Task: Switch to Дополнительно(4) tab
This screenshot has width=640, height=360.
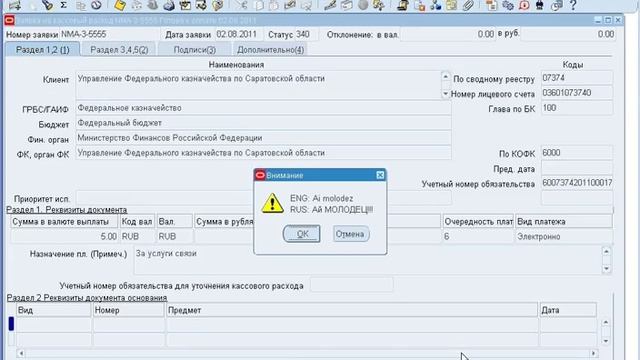Action: coord(270,50)
